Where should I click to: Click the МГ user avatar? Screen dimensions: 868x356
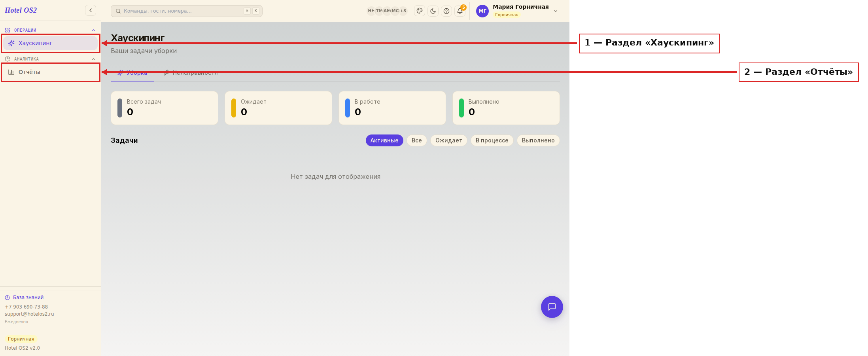(482, 11)
